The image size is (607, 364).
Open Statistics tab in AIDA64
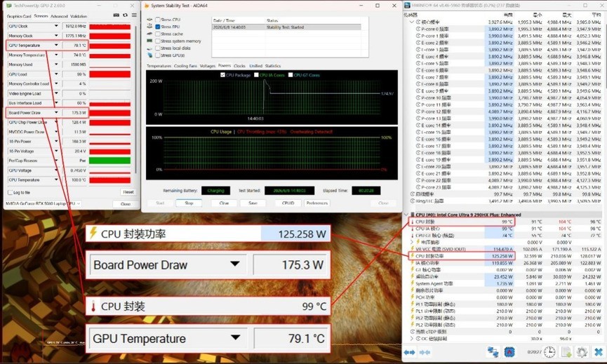(x=273, y=66)
